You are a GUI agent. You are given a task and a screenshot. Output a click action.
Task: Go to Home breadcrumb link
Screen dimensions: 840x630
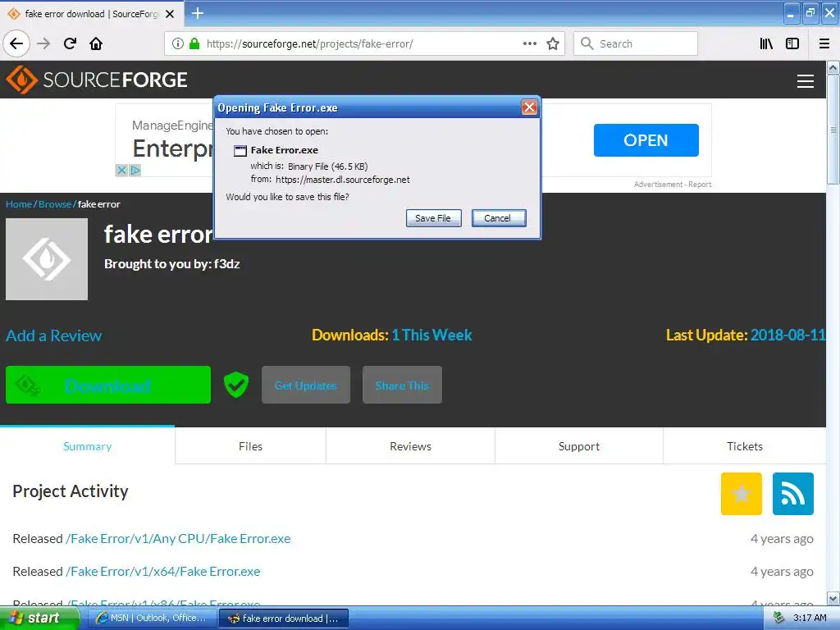pyautogui.click(x=19, y=204)
